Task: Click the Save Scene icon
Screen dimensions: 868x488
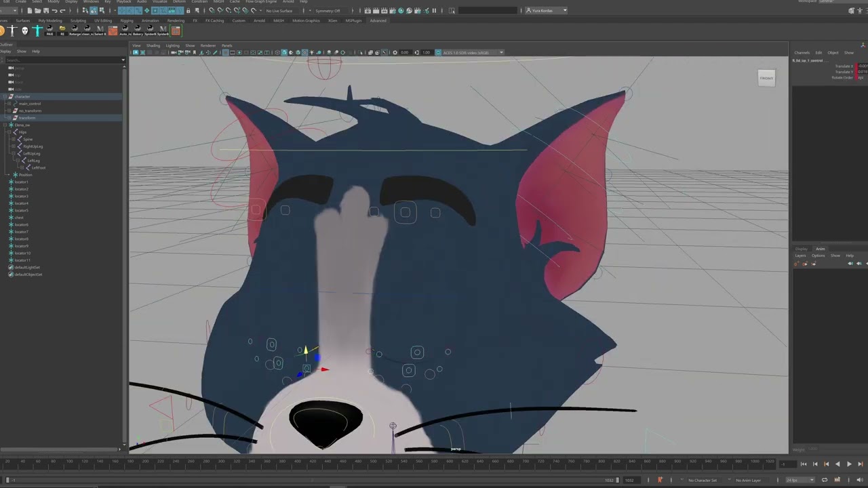Action: point(46,11)
